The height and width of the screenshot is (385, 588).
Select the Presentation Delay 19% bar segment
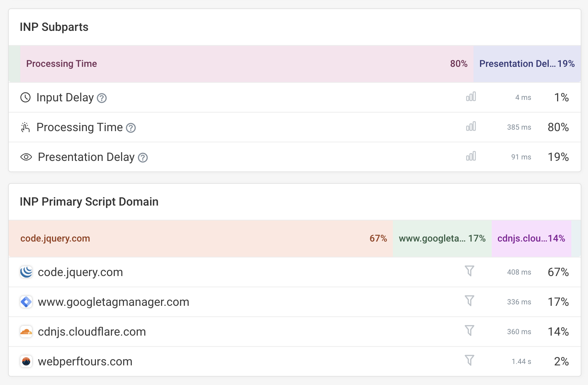[527, 64]
